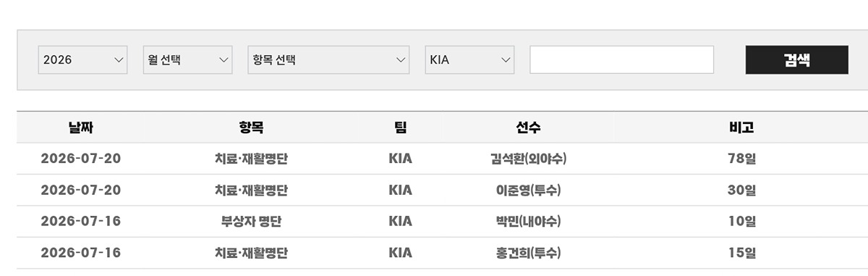Click the chevron arrow on year dropdown
Screen dimensions: 868x276
coord(119,60)
